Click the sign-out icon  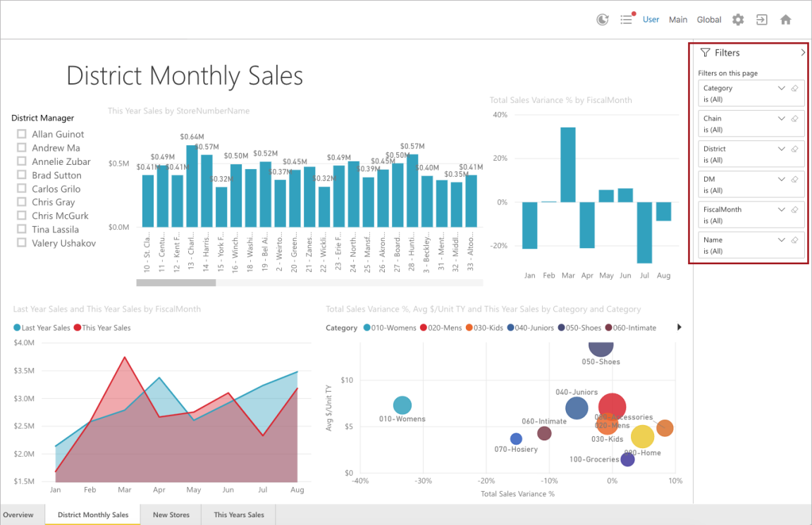click(761, 19)
